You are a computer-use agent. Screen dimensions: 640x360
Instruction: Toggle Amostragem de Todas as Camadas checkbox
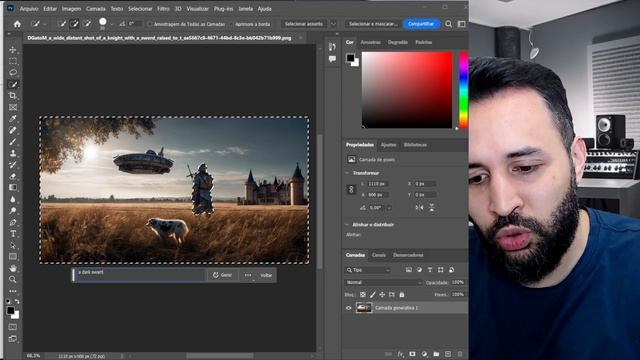point(150,24)
